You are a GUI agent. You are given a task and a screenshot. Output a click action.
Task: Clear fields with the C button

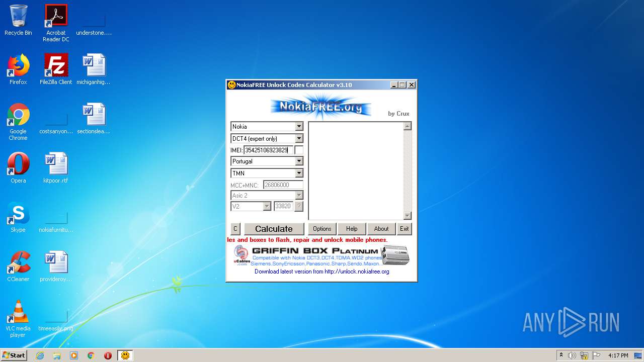point(235,229)
